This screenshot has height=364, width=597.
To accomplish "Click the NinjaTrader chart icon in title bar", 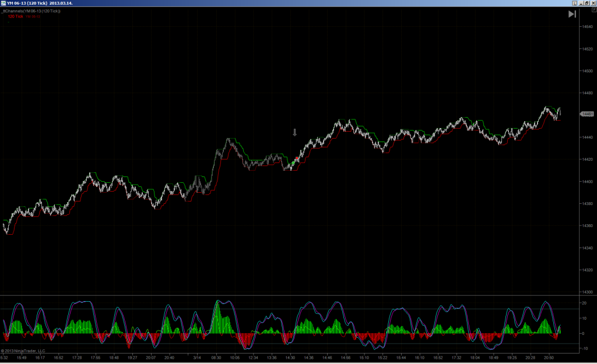I will (x=3, y=3).
